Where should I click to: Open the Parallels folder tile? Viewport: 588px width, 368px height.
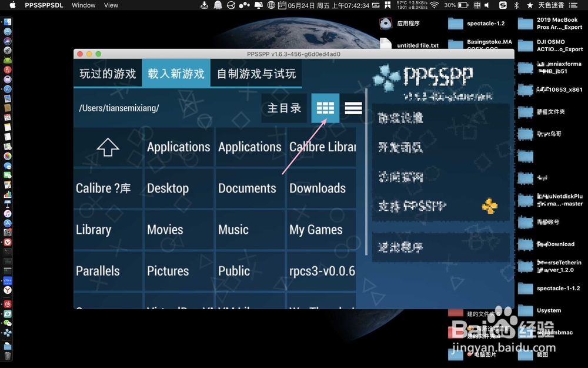tap(108, 271)
